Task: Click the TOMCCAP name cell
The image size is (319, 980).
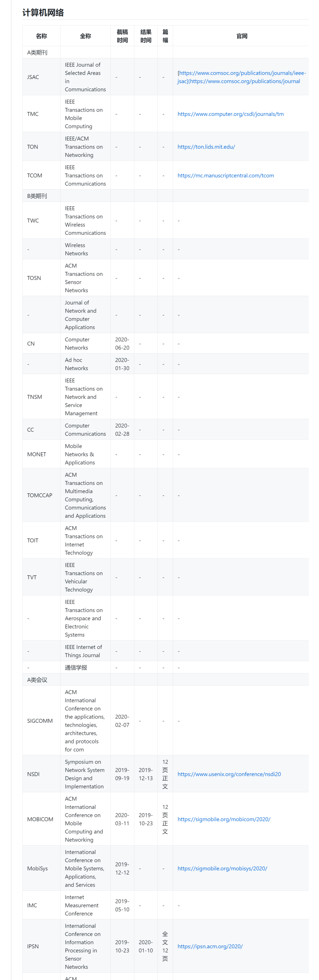Action: point(40,495)
